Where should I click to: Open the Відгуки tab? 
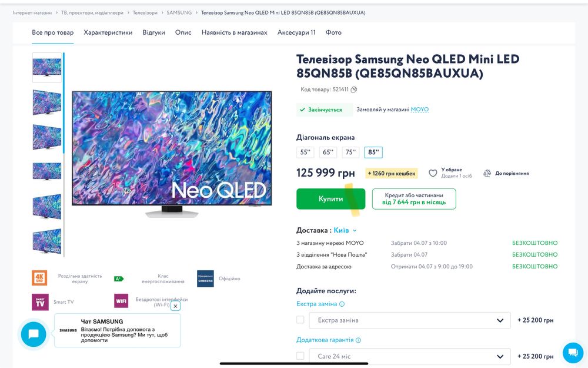pyautogui.click(x=153, y=32)
